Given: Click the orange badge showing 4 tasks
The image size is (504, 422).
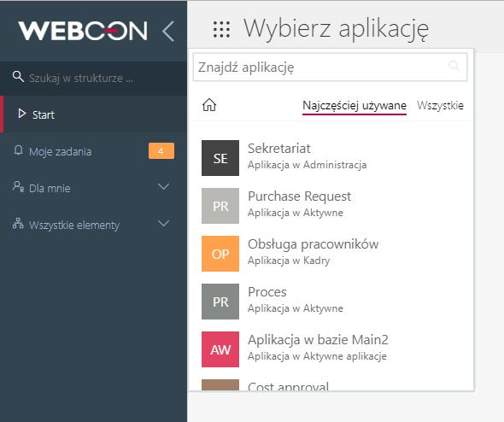Looking at the screenshot, I should click(x=161, y=150).
